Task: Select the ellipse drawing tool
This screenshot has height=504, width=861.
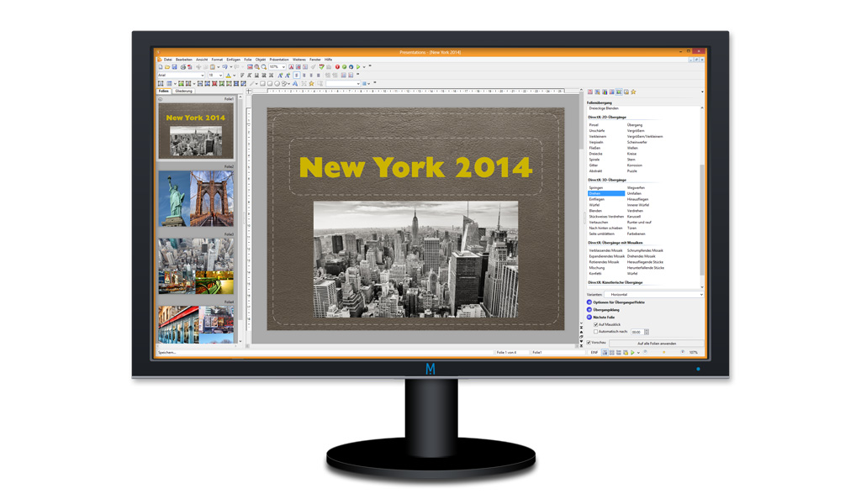Action: pos(277,83)
